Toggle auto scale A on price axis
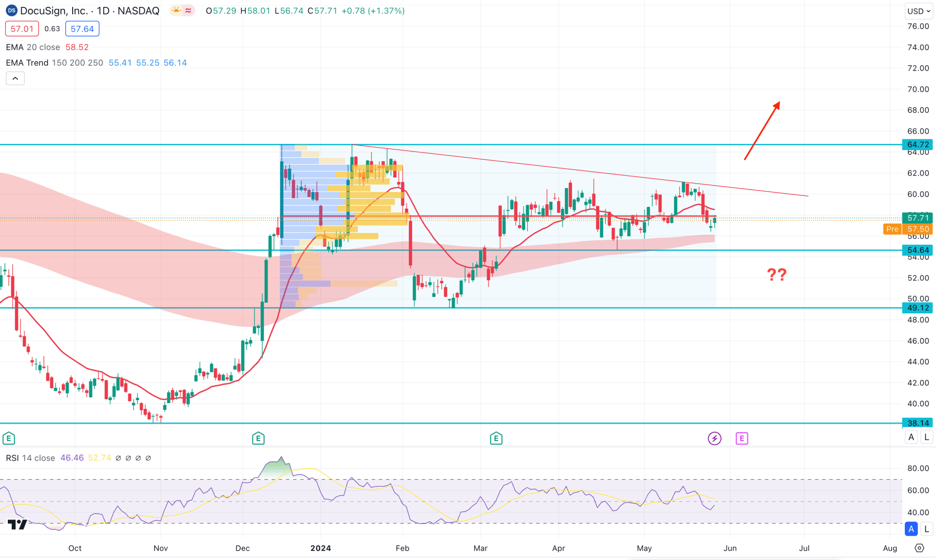 (x=911, y=437)
